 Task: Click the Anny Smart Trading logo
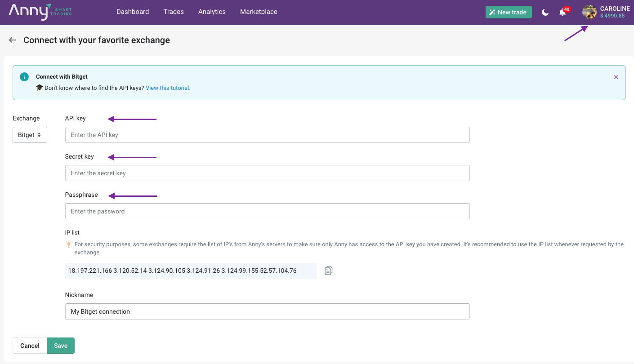coord(40,12)
